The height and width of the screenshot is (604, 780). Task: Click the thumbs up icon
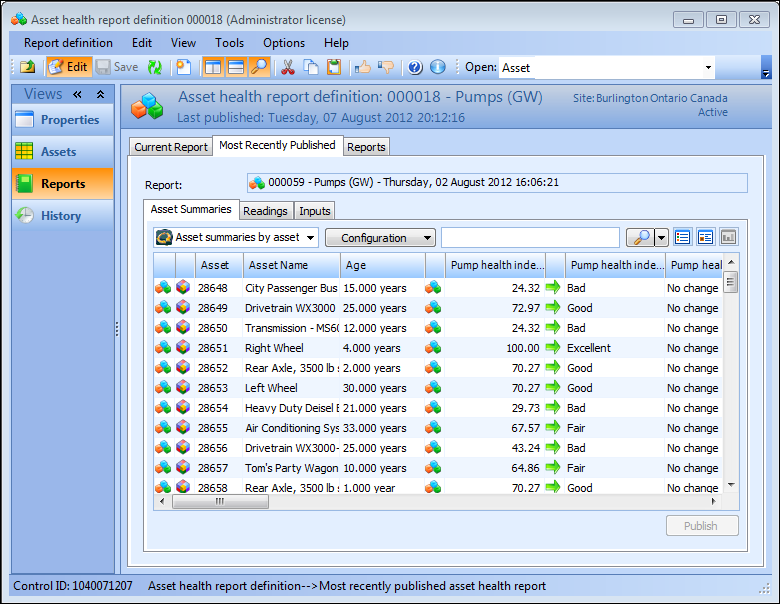click(361, 67)
